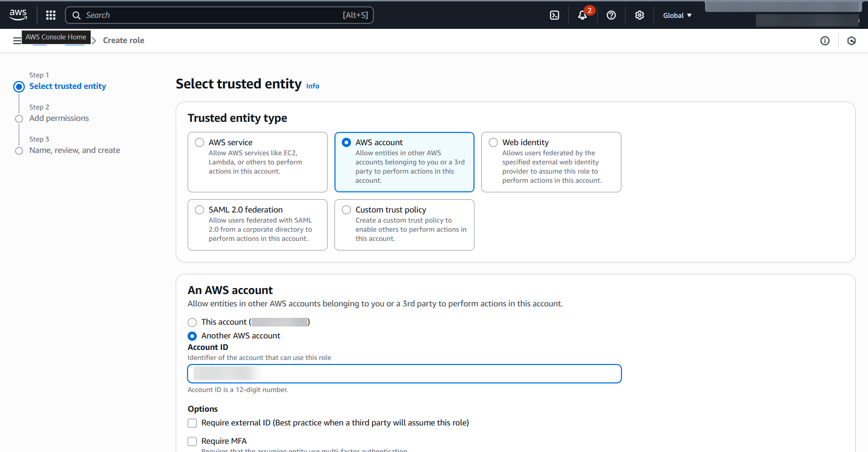
Task: Open the help question mark icon
Action: (x=611, y=15)
